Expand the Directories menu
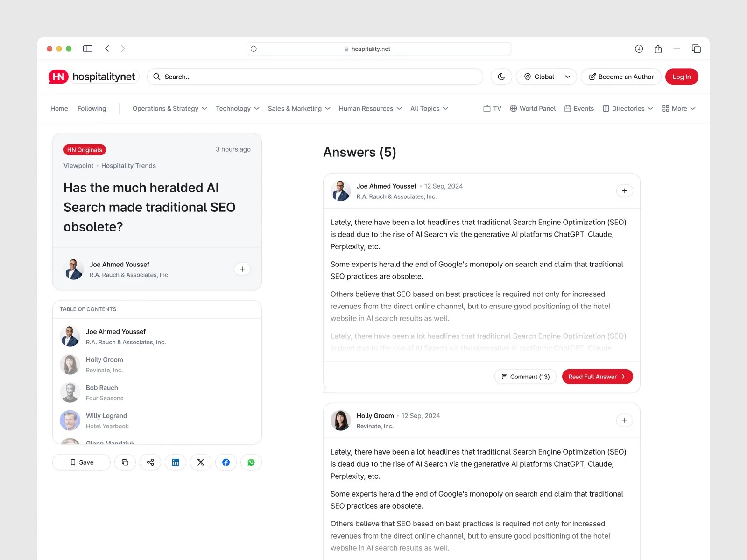 coord(628,108)
